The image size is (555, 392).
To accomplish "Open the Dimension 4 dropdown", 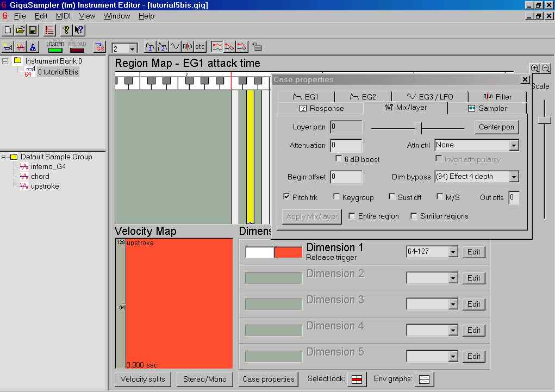I will (x=453, y=330).
